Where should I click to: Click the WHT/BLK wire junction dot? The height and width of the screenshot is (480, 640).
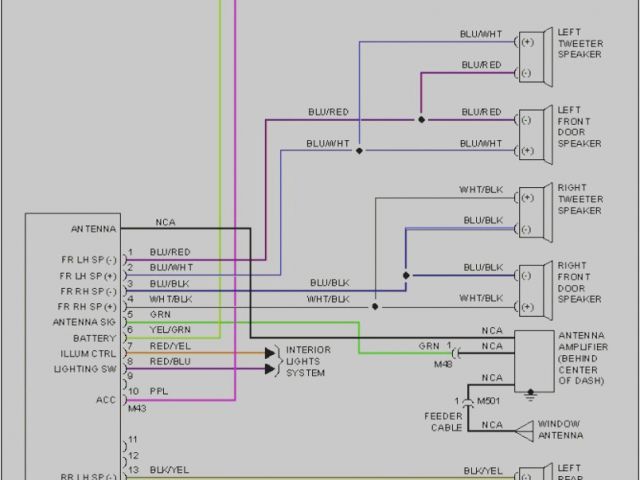[375, 306]
